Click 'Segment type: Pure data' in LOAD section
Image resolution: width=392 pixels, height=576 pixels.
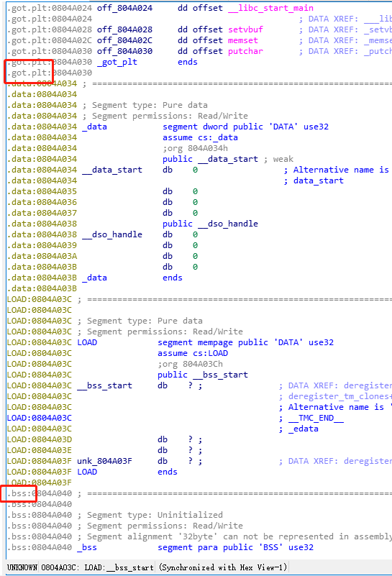click(x=140, y=321)
